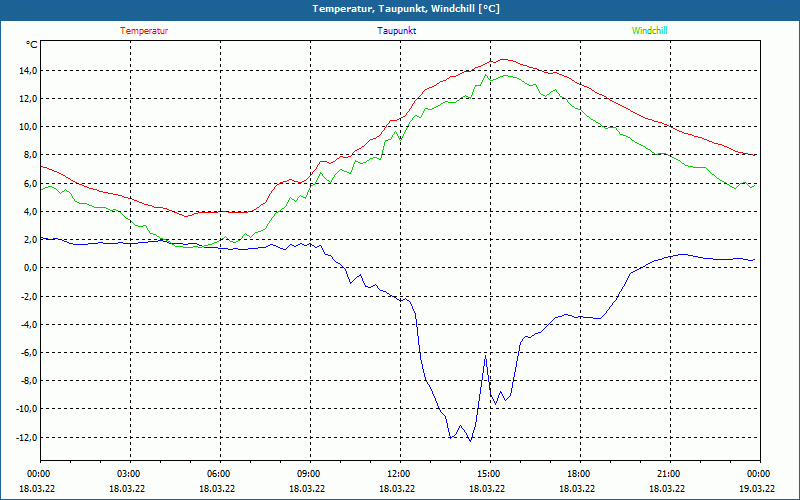Click the 06:00 time axis label

220,474
